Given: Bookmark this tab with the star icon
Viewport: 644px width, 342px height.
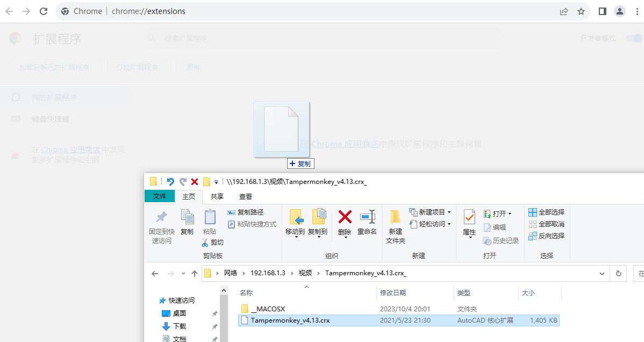Looking at the screenshot, I should (x=581, y=11).
